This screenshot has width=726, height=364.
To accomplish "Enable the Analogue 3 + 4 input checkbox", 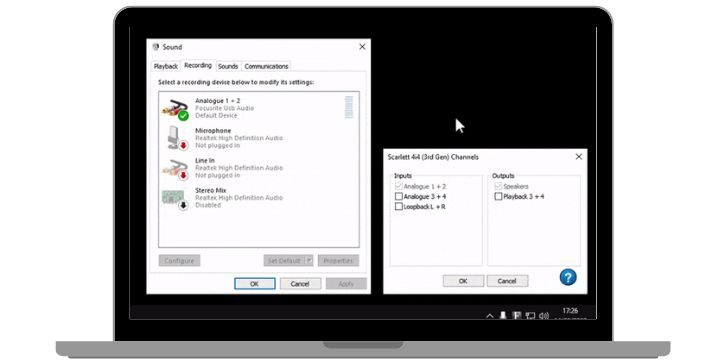I will pos(399,196).
